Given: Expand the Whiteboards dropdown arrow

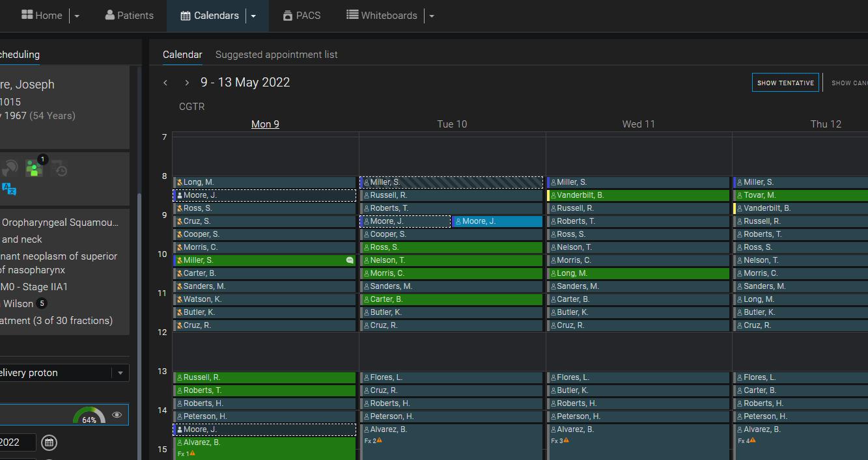Looking at the screenshot, I should pos(432,16).
